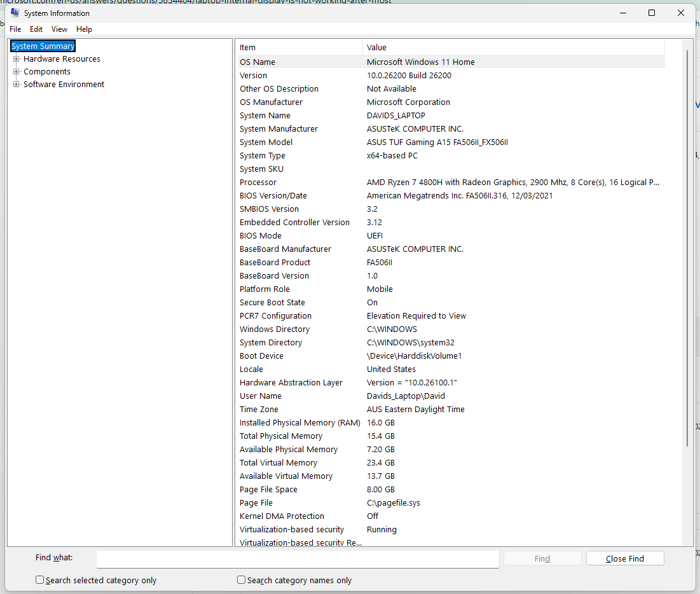700x594 pixels.
Task: Select 'Elevation Required to View' value
Action: (416, 315)
